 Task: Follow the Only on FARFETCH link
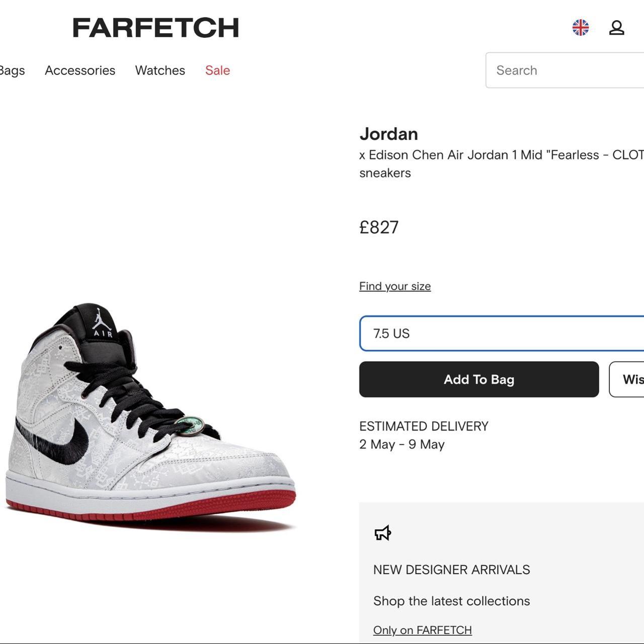(x=423, y=630)
